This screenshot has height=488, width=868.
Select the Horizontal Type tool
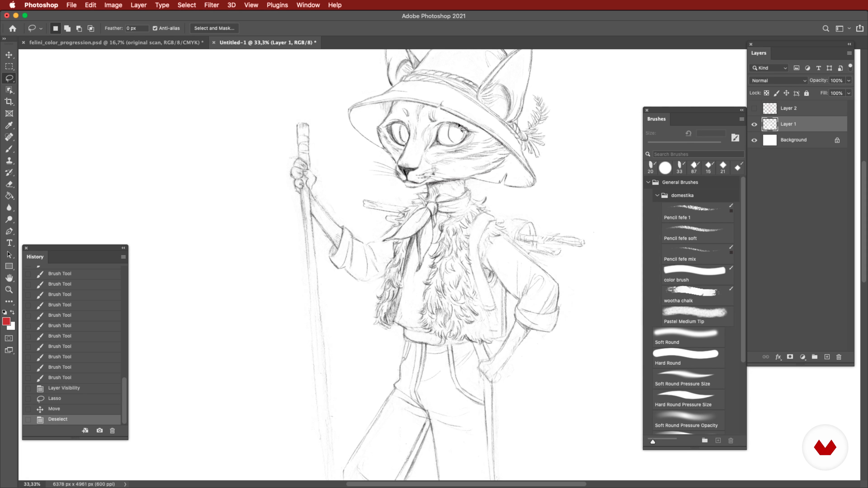[x=9, y=243]
